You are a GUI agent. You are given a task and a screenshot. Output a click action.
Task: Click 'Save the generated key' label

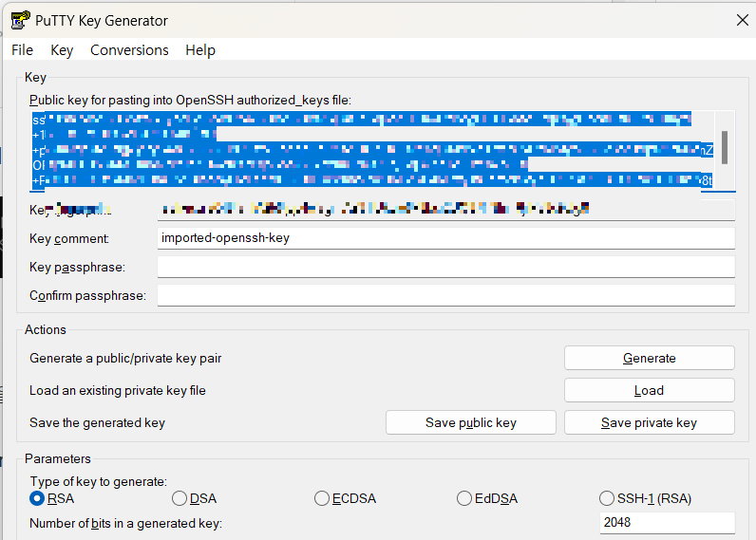pos(98,423)
